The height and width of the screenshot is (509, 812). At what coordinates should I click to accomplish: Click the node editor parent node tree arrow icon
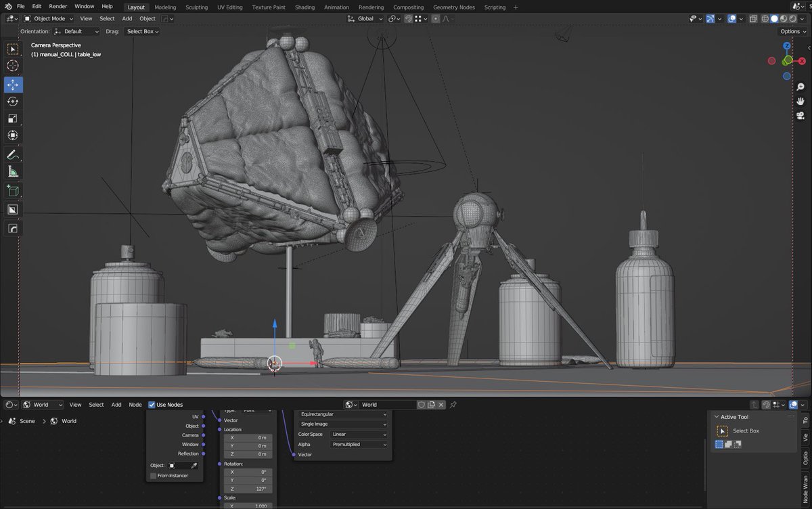tap(754, 405)
